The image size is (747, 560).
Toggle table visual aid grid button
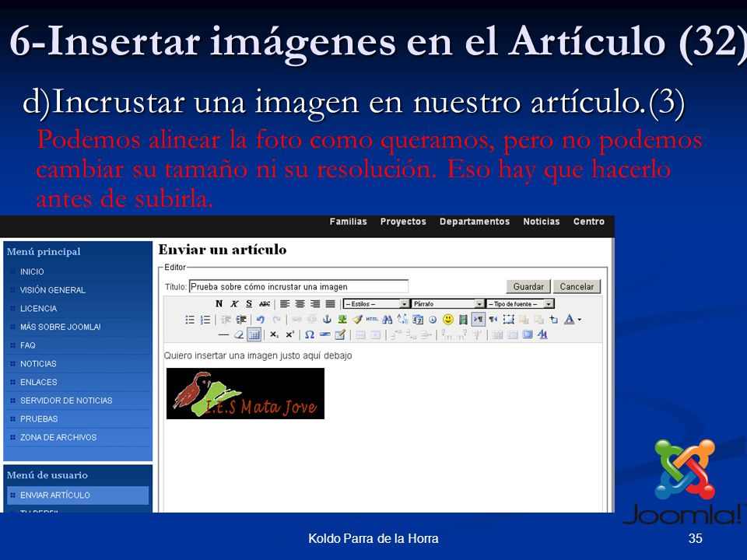click(254, 334)
